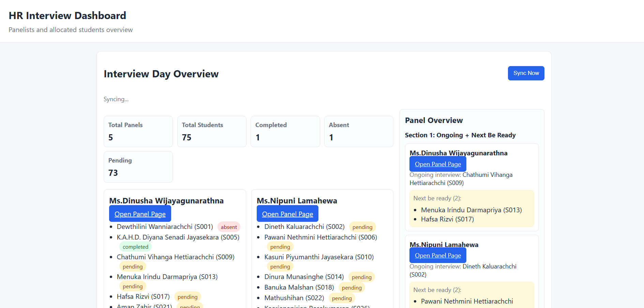Click the pending badge beside Mathushihan (S022)
This screenshot has height=308, width=644.
tap(342, 298)
